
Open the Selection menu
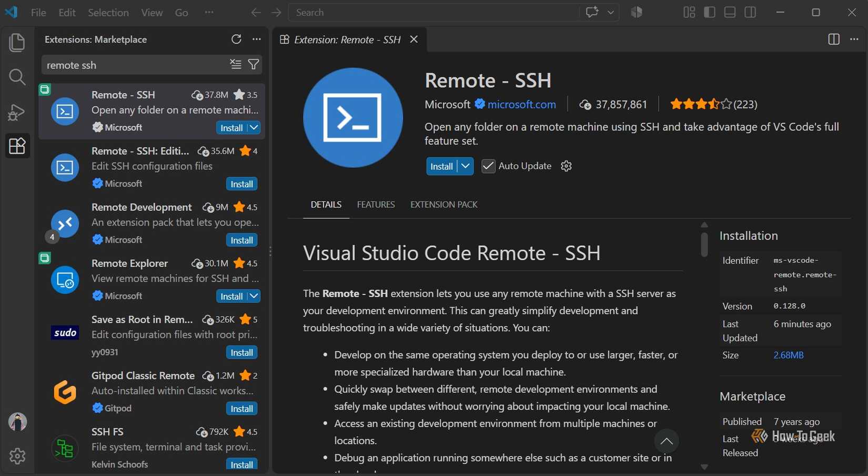point(108,12)
